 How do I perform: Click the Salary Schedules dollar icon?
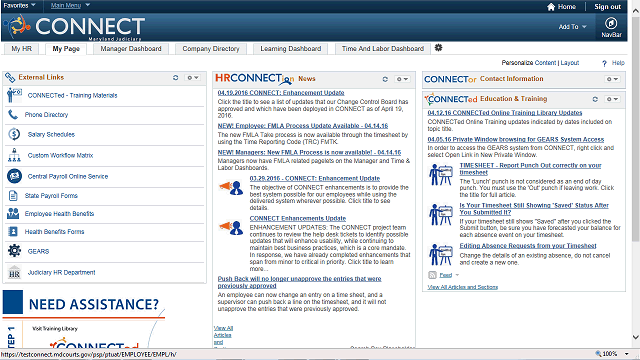14,134
